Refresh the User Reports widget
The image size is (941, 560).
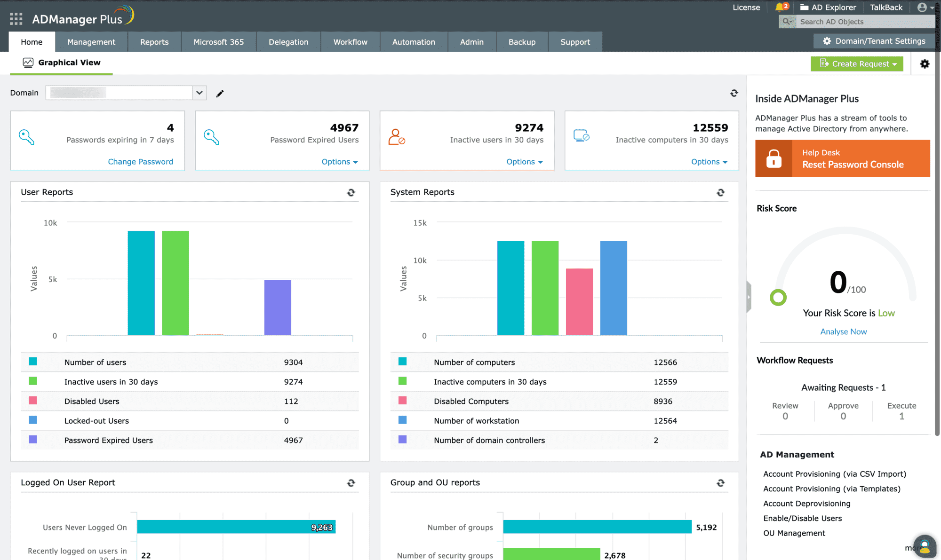click(x=351, y=192)
